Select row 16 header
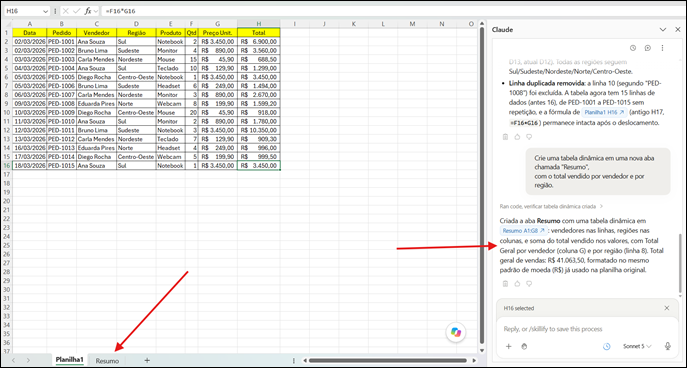The height and width of the screenshot is (368, 687). pos(7,166)
